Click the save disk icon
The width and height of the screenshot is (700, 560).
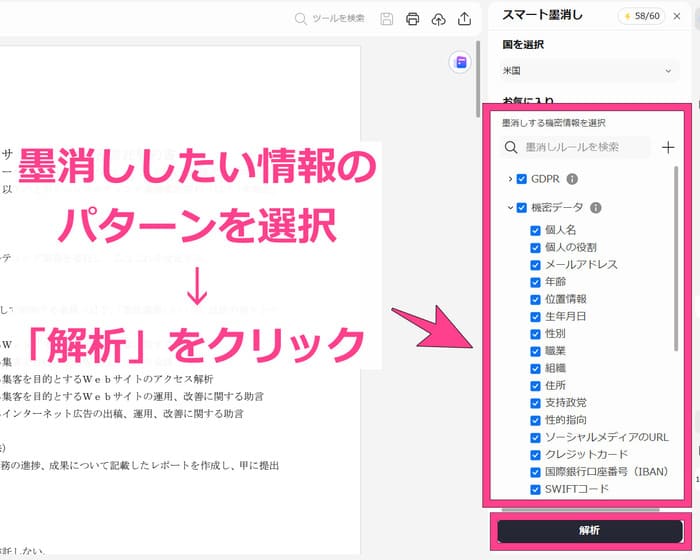[387, 19]
